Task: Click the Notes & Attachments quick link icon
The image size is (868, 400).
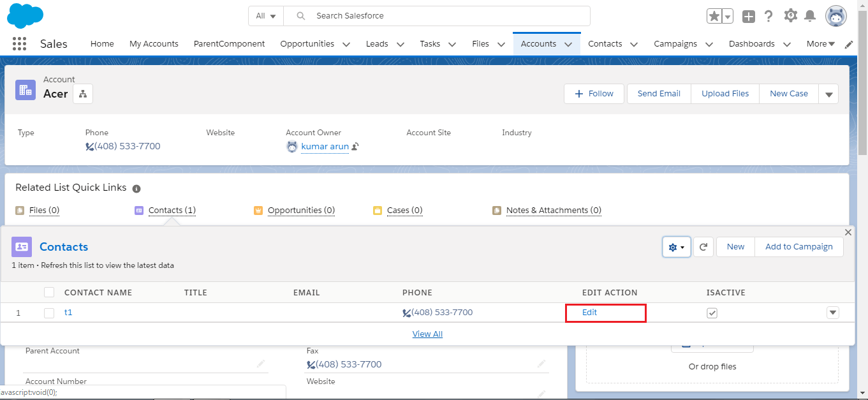Action: pos(497,211)
